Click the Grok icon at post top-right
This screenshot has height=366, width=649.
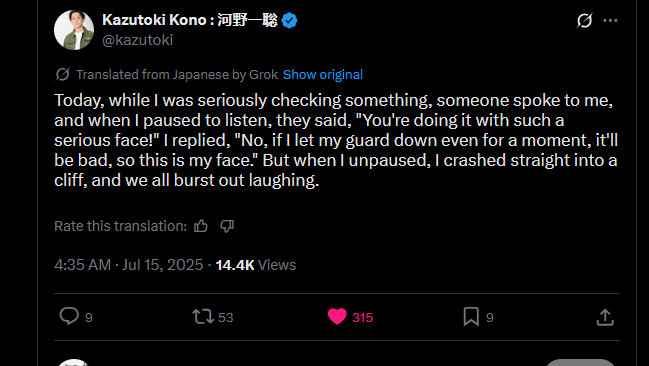click(x=584, y=20)
